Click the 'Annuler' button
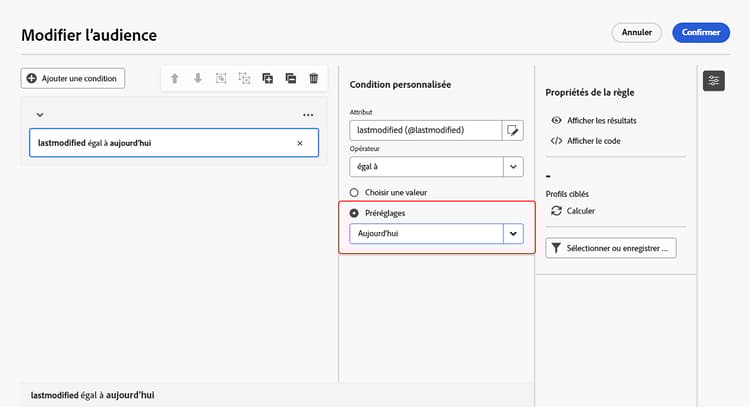Image resolution: width=750 pixels, height=407 pixels. tap(637, 32)
